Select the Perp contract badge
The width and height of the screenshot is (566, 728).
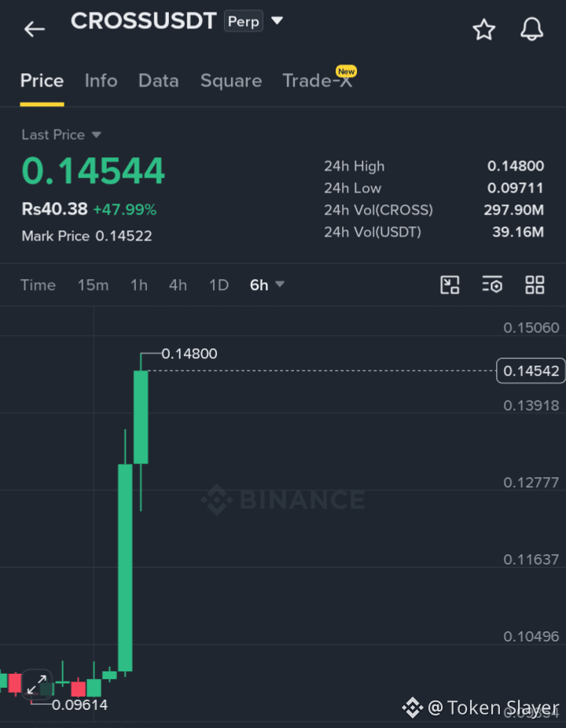click(244, 21)
